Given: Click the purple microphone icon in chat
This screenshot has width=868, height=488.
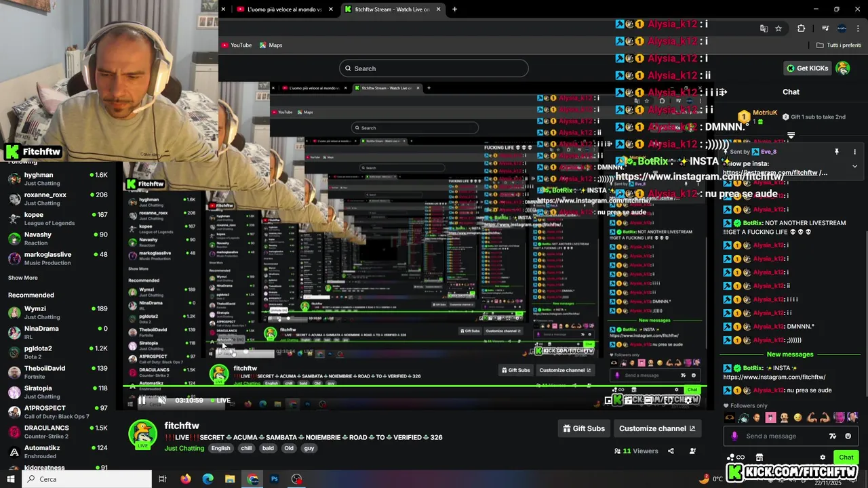Looking at the screenshot, I should coord(734,436).
